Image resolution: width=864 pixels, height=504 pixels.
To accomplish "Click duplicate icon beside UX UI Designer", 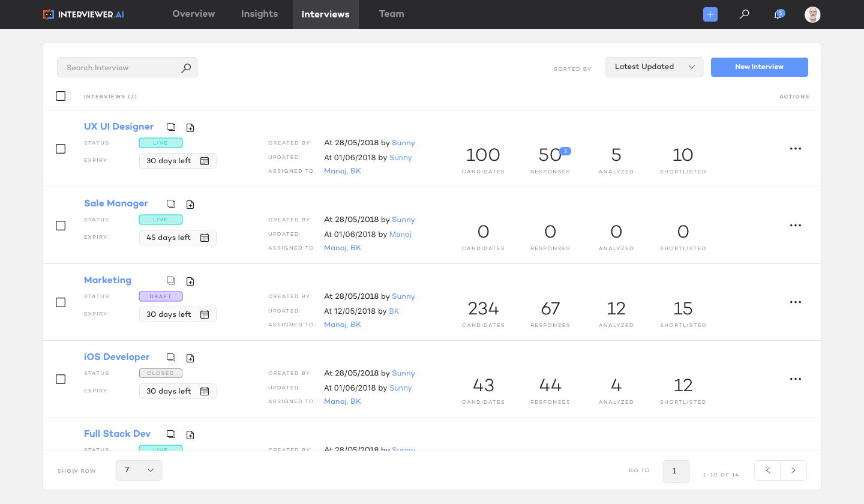I will (x=171, y=127).
